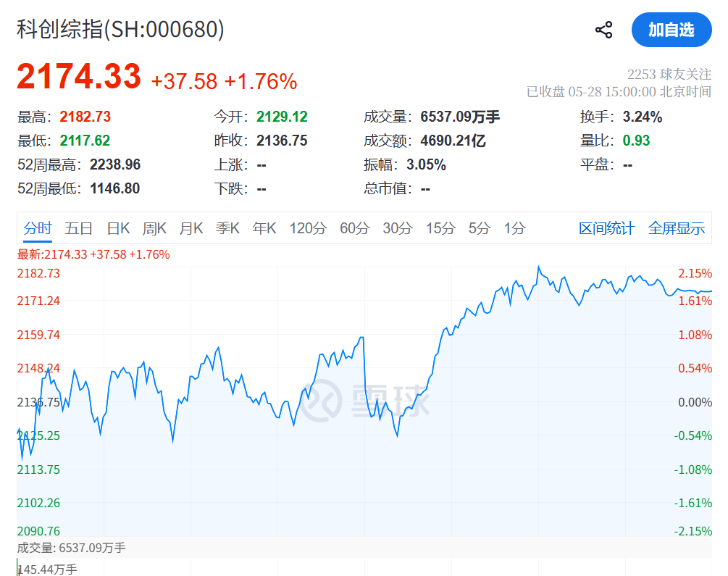Click the 52周最高 value 2238.96
The width and height of the screenshot is (728, 576).
click(115, 164)
